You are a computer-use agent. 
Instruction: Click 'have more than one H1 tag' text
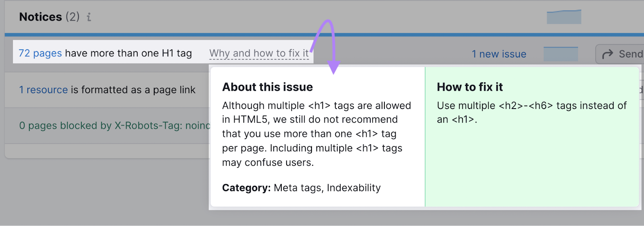[x=128, y=53]
